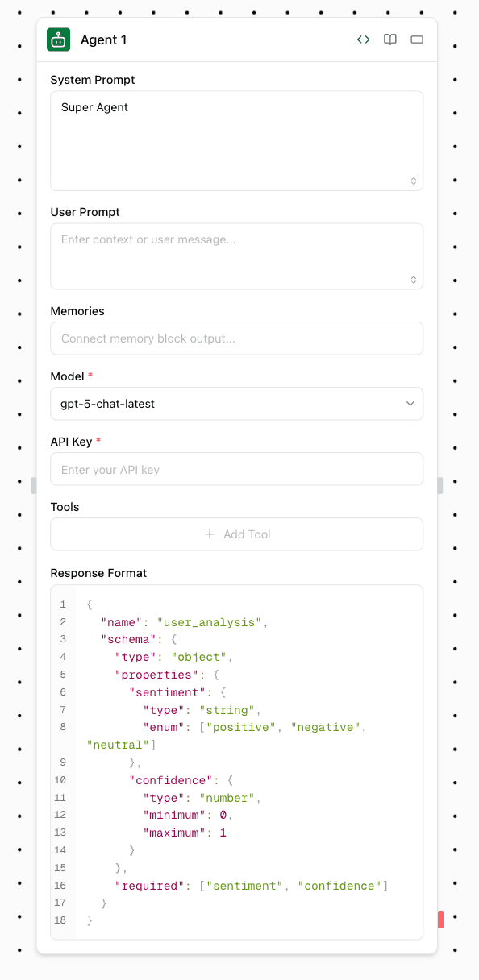Click the "required" line in the schema editor
Viewport: 479px width, 980px height.
(252, 886)
